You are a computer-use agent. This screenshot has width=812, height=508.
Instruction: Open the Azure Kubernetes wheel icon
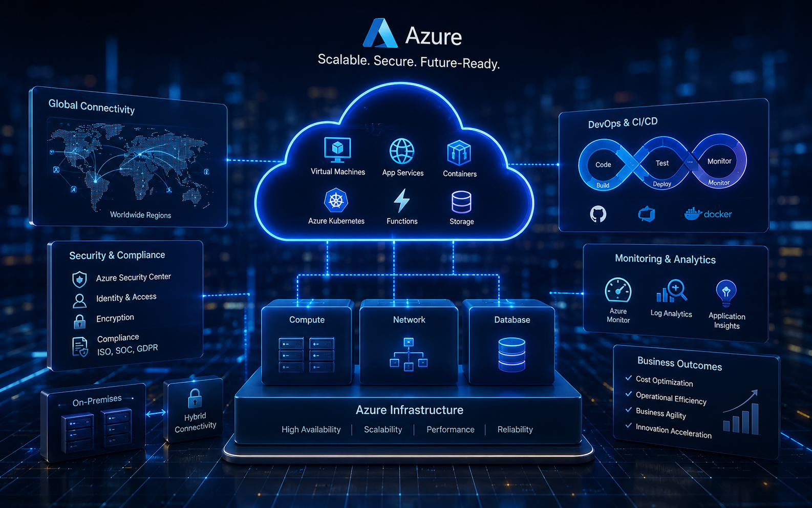(x=336, y=200)
